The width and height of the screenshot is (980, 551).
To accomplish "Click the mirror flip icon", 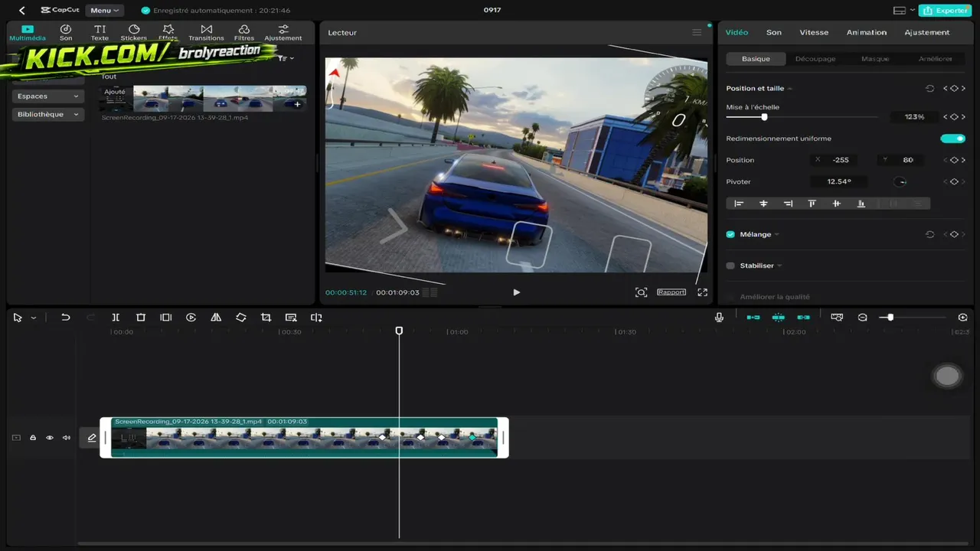I will 216,318.
